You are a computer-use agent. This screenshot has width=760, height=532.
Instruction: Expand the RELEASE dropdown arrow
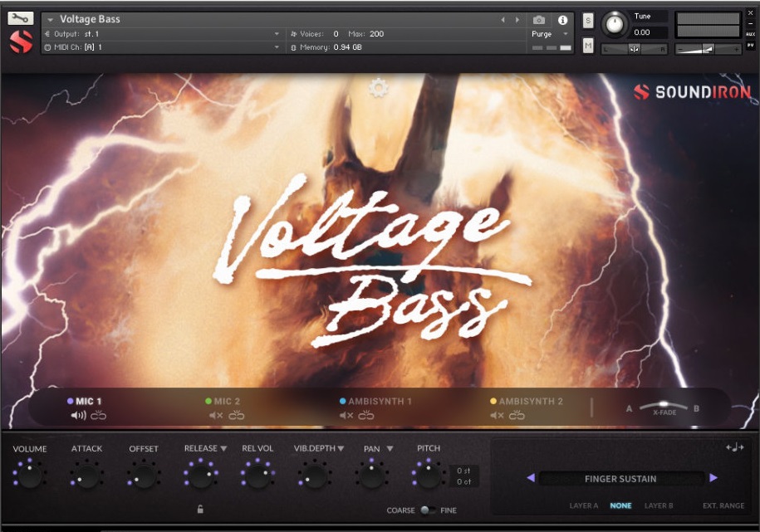point(223,449)
